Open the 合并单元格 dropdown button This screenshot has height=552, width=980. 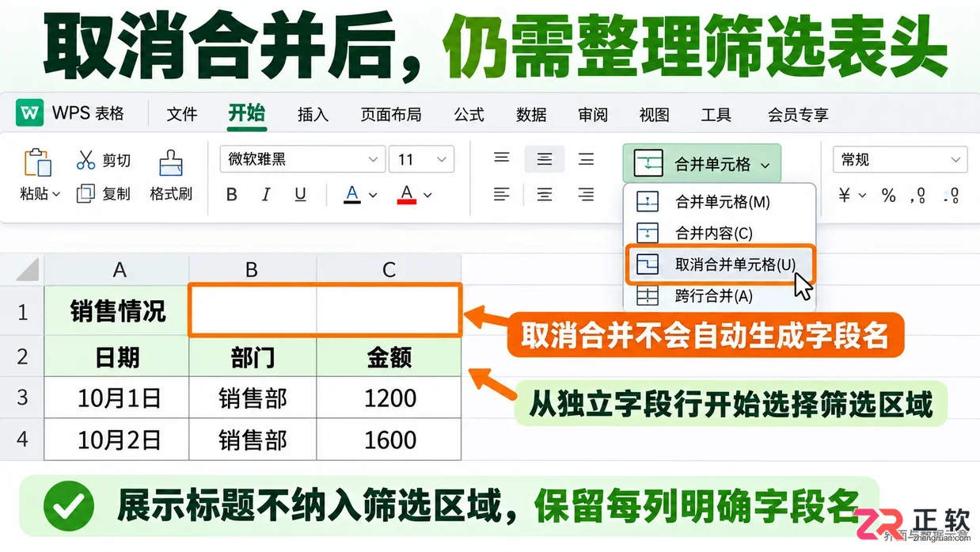click(x=701, y=164)
